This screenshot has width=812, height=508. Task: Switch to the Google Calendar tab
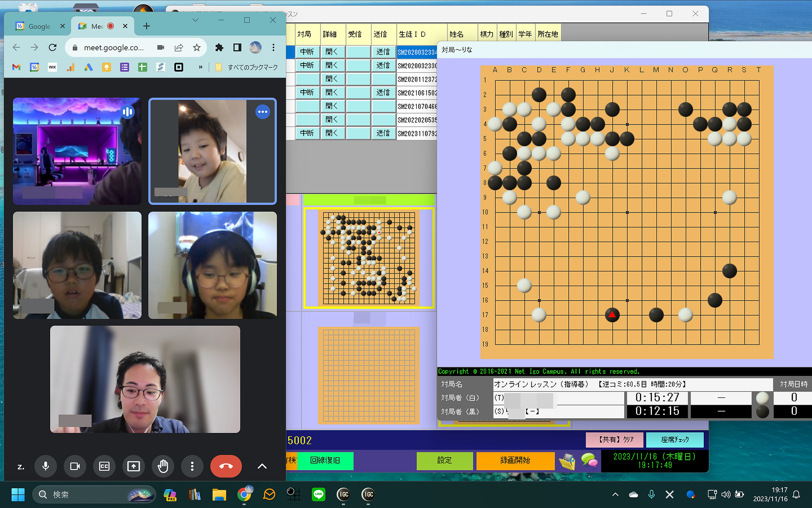tap(38, 26)
